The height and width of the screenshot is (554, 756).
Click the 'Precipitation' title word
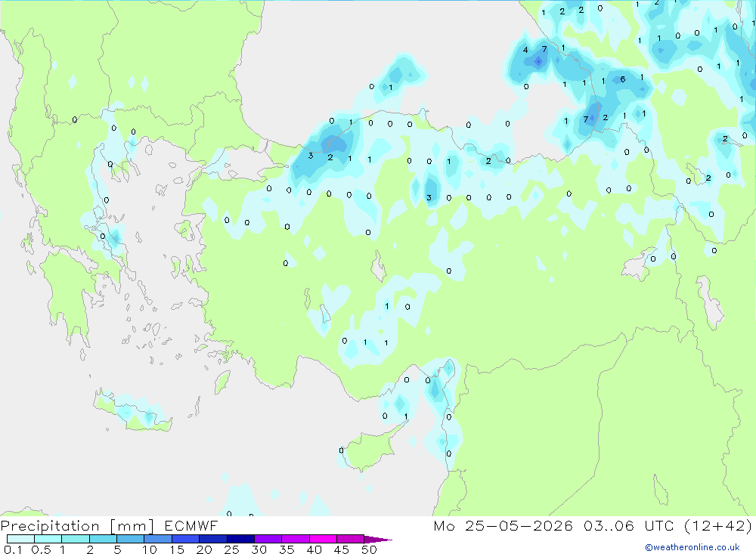tap(50, 525)
